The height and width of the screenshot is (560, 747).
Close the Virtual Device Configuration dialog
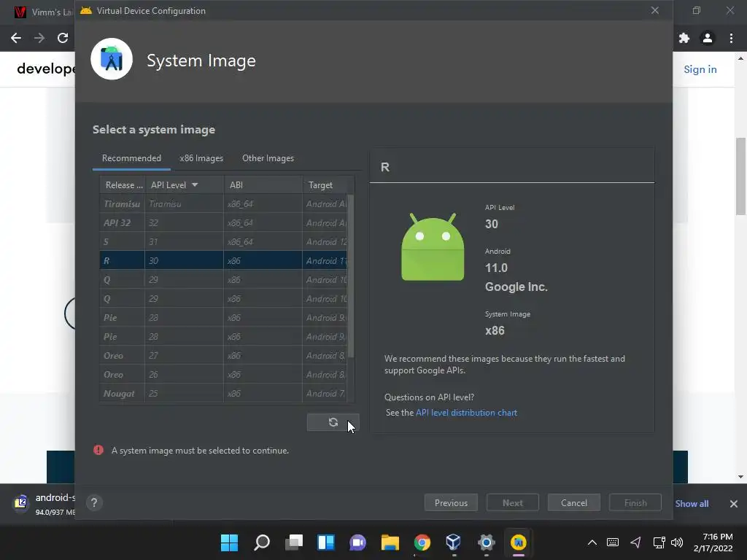[655, 10]
